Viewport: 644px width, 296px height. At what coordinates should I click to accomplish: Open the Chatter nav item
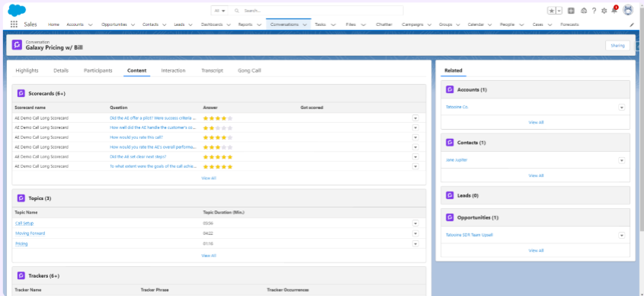coord(384,24)
